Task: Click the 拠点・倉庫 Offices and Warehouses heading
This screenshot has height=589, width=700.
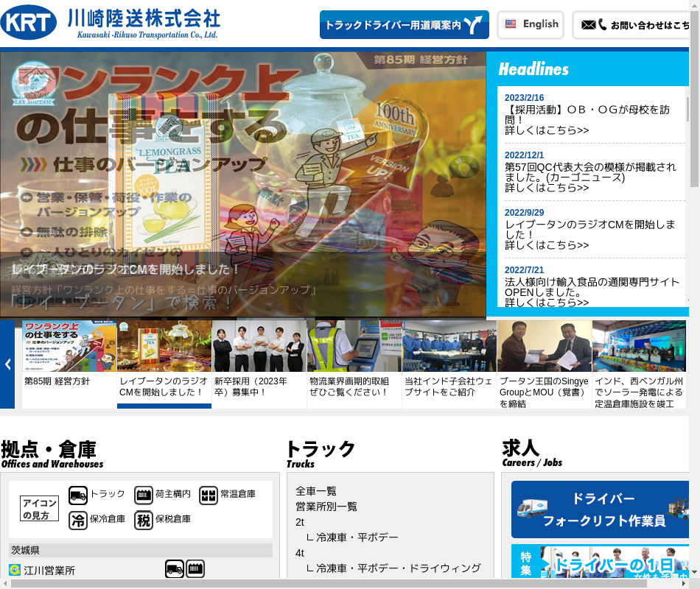Action: (x=52, y=454)
